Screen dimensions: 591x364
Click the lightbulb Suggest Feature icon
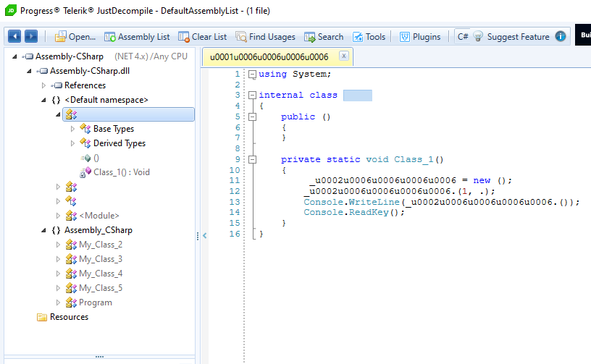click(478, 36)
